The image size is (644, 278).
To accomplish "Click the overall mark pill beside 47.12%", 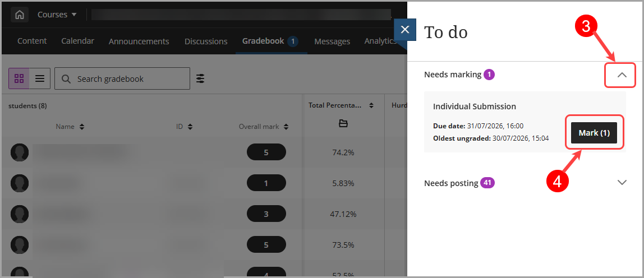I will pyautogui.click(x=266, y=214).
